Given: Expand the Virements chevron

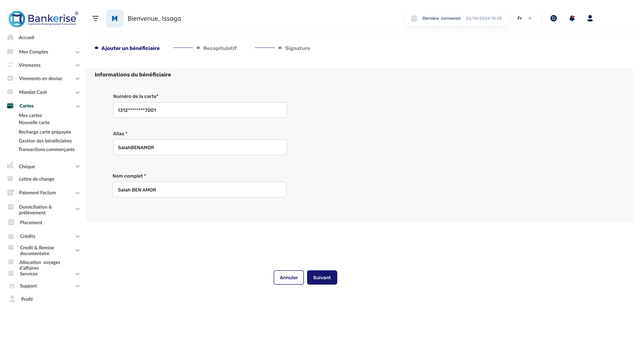Looking at the screenshot, I should (77, 65).
